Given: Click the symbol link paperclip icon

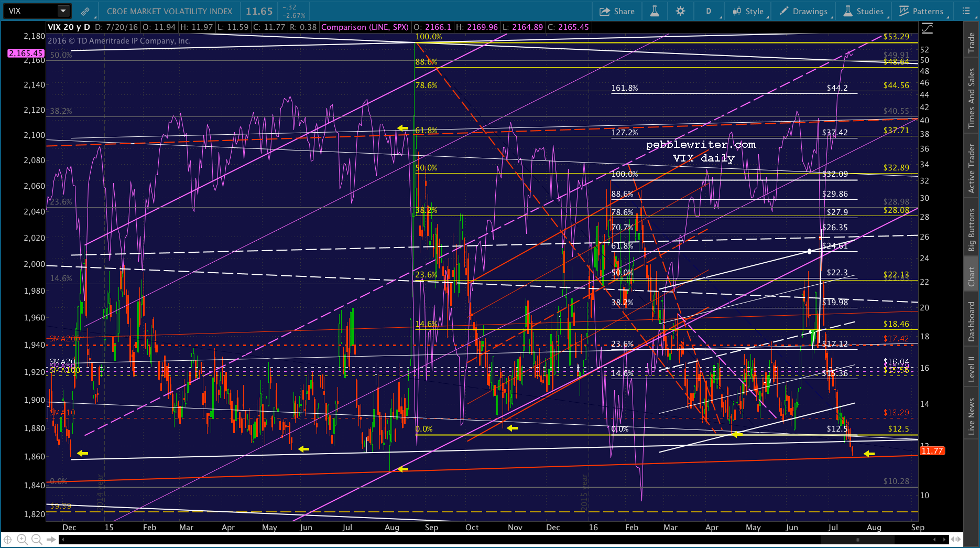Looking at the screenshot, I should pos(85,11).
